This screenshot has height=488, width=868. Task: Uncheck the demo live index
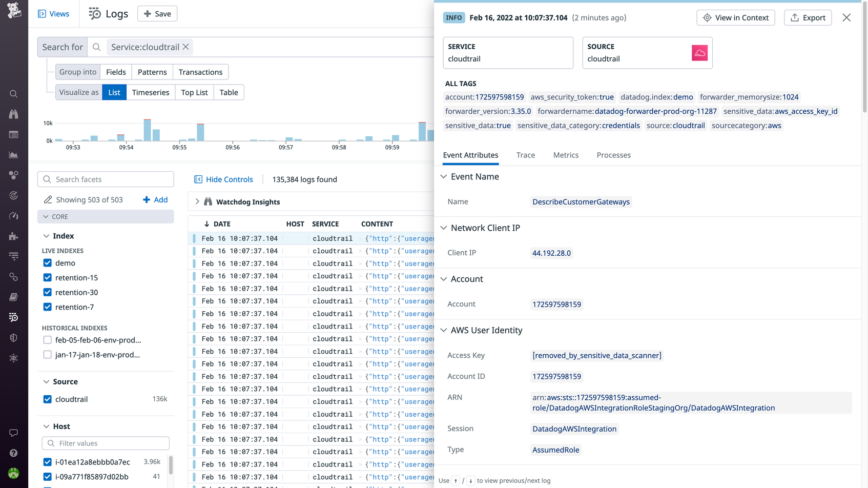pos(47,263)
